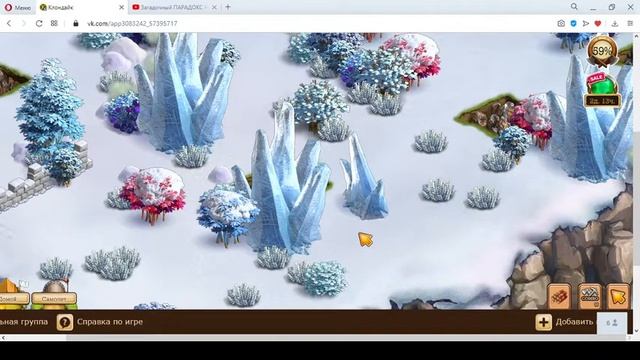Go forward in browser history
640x360 pixels.
pos(24,23)
